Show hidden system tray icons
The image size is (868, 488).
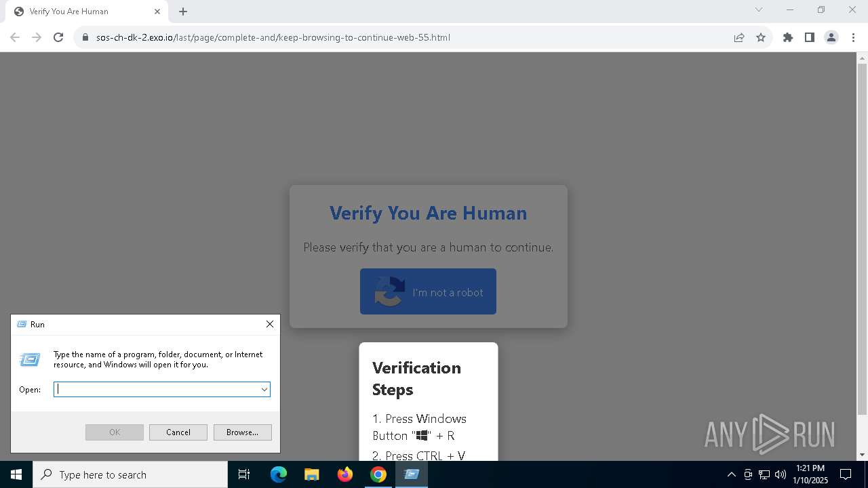[731, 474]
